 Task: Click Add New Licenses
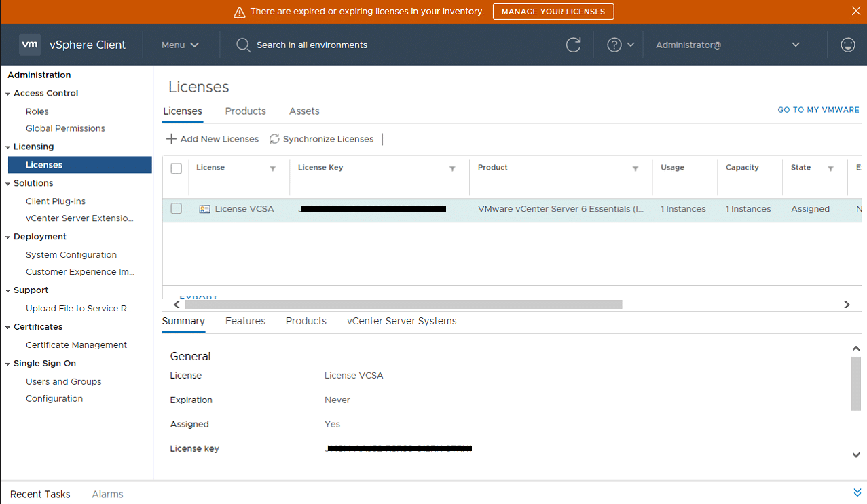tap(213, 139)
